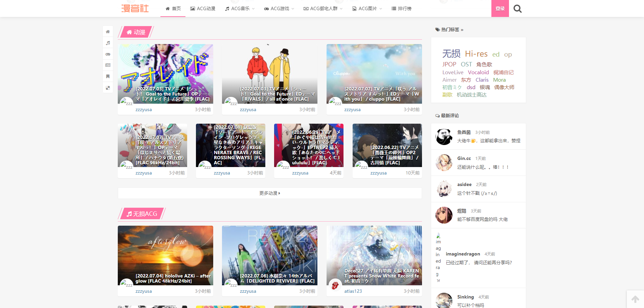The width and height of the screenshot is (644, 308).
Task: Click atlas123's red lips avatar
Action: point(335,285)
